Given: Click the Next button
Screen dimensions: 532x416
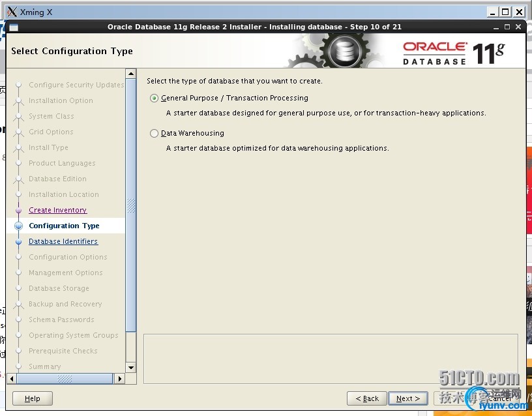Looking at the screenshot, I should pos(408,398).
